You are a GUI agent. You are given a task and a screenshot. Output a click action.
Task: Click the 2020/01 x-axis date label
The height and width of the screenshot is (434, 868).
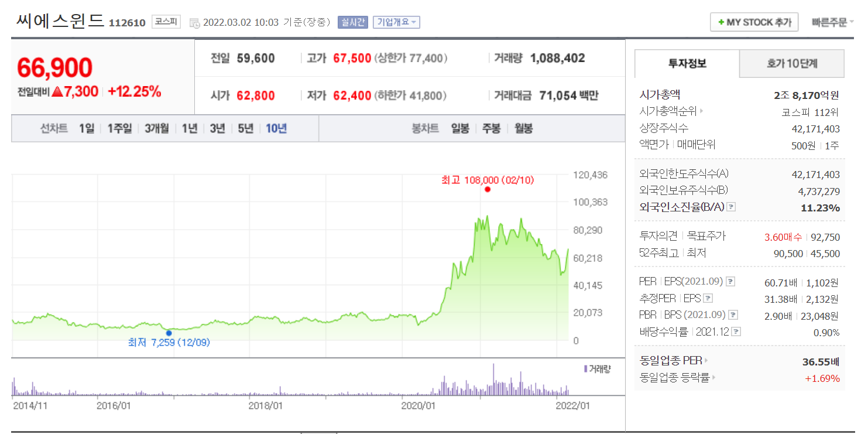coord(420,405)
